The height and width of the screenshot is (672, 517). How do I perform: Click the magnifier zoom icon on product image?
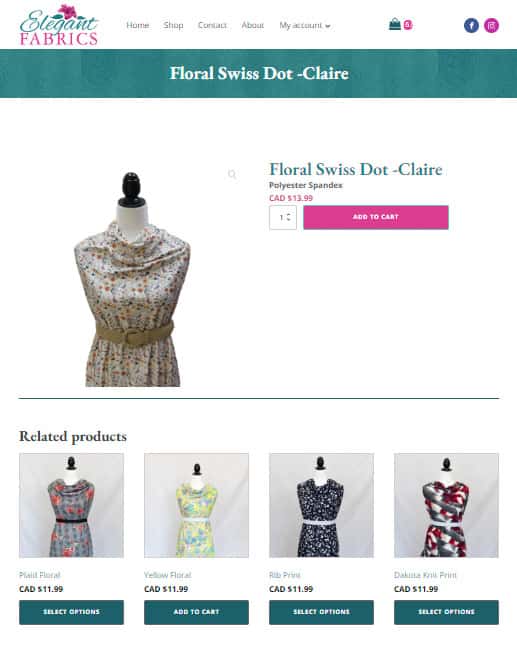click(232, 174)
